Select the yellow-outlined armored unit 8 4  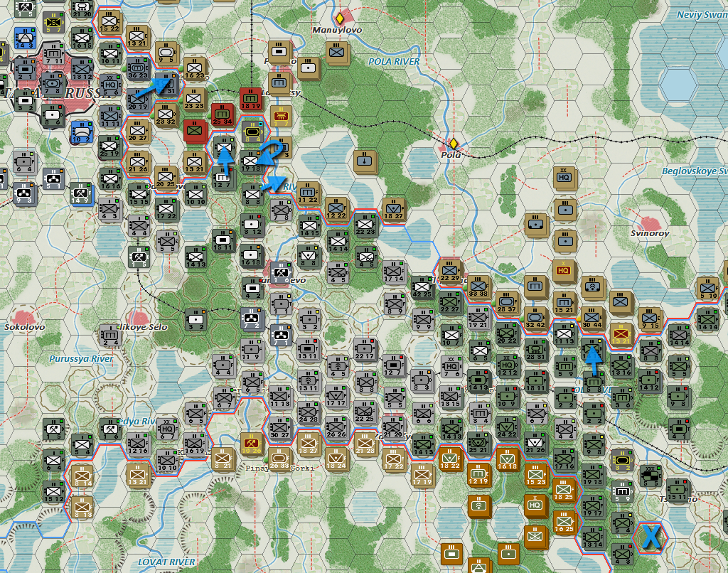click(x=252, y=132)
